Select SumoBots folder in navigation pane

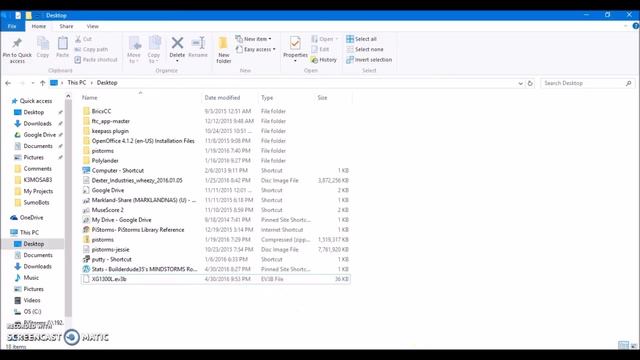[32, 202]
